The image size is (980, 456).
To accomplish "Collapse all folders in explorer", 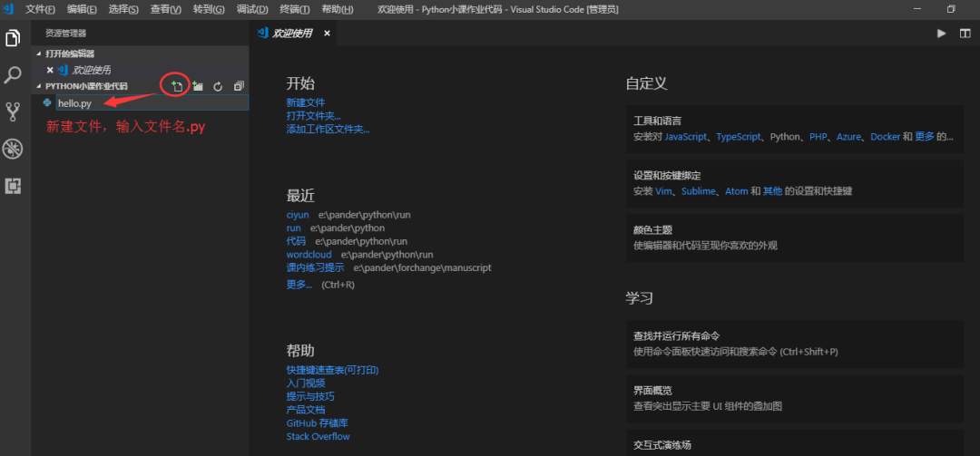I will pos(239,86).
